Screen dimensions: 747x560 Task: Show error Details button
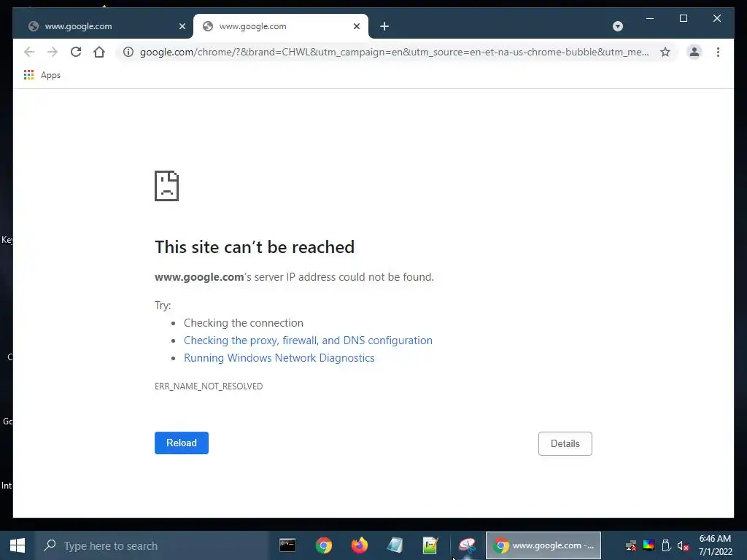click(565, 443)
